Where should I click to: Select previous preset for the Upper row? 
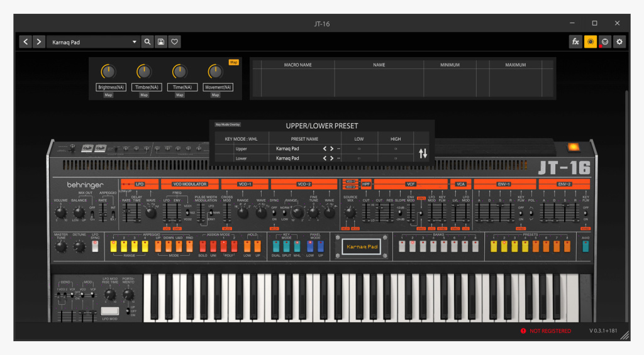tap(325, 148)
